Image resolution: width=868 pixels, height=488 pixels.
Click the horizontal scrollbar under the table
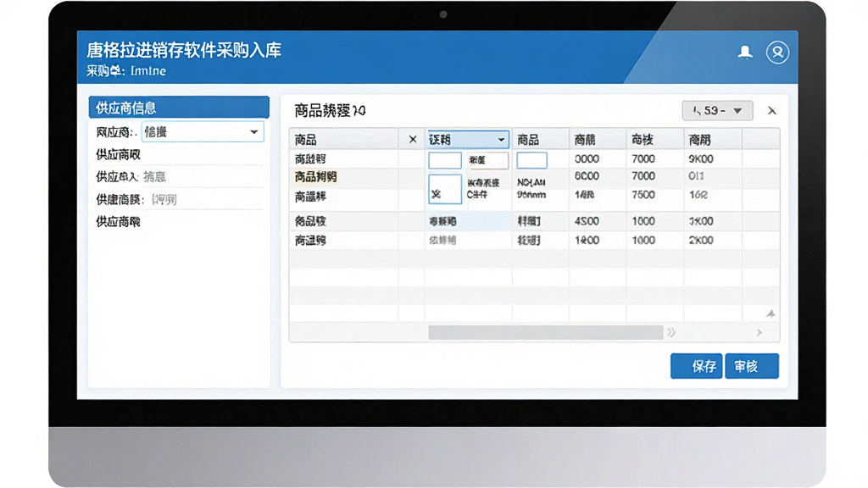tap(545, 332)
